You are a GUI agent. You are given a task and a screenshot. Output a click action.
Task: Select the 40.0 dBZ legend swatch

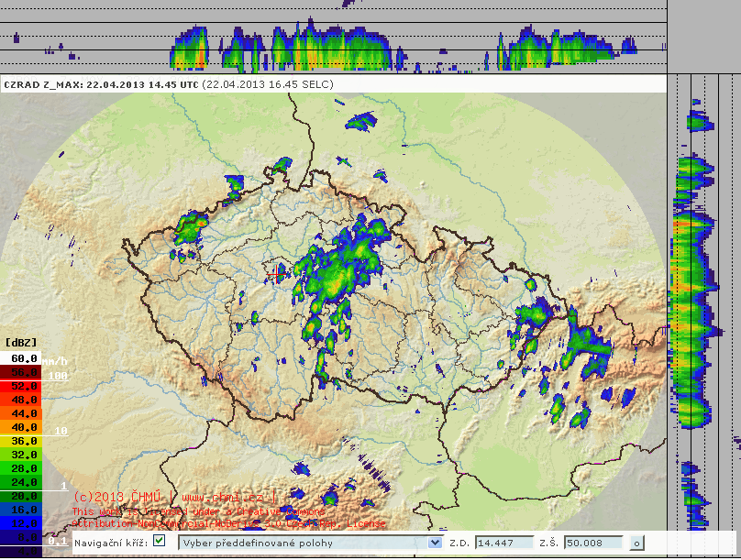[x=21, y=427]
